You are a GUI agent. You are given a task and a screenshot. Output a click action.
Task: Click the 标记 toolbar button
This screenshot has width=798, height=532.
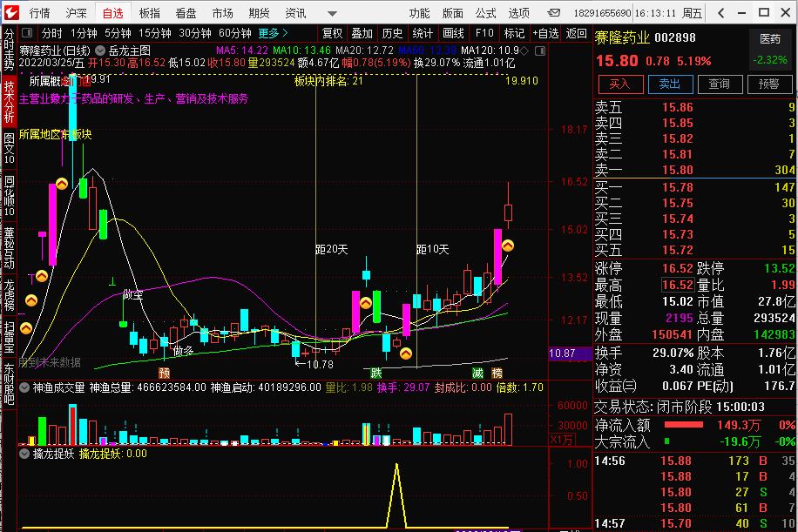[x=514, y=34]
